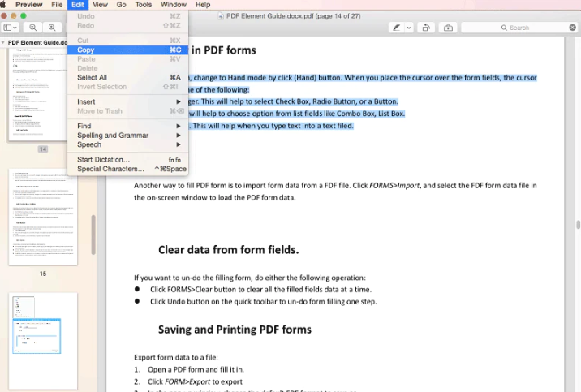Open the sidebar view mode dropdown

coord(10,28)
